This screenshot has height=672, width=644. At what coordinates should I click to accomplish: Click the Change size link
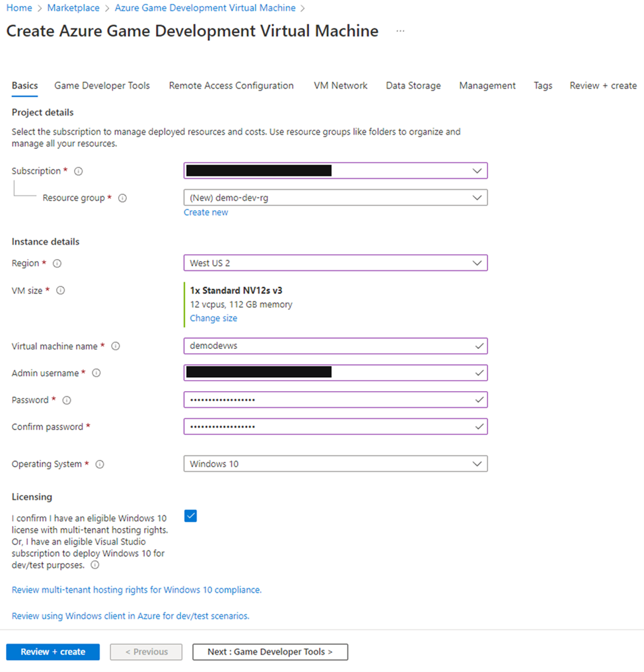click(213, 318)
